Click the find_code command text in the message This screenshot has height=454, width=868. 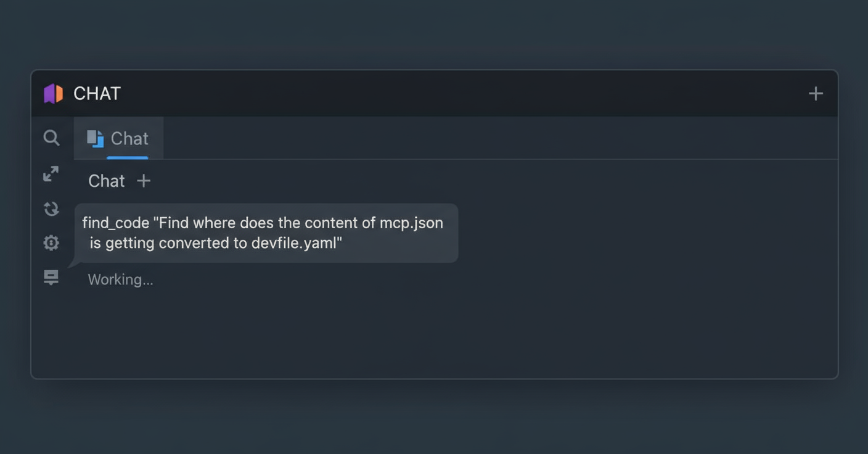point(116,223)
